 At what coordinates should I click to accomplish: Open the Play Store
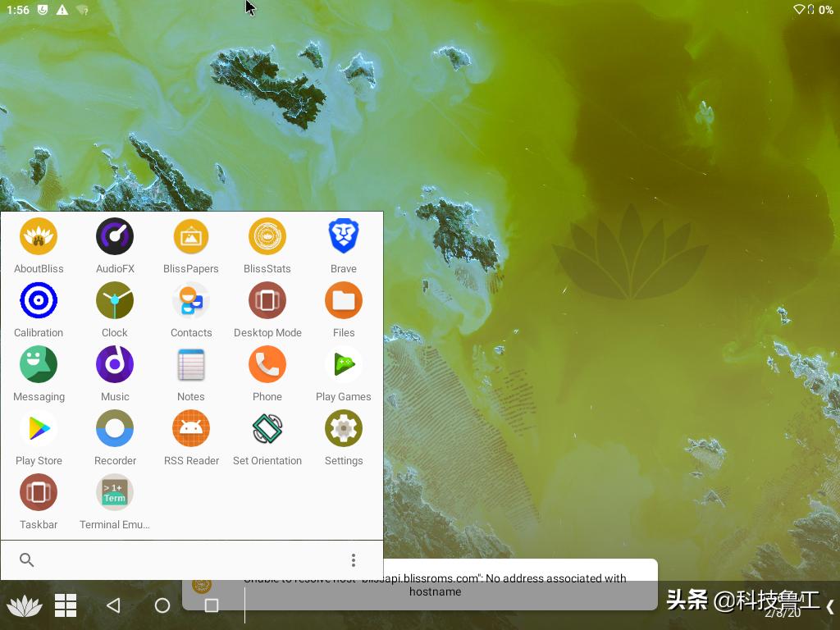coord(39,427)
